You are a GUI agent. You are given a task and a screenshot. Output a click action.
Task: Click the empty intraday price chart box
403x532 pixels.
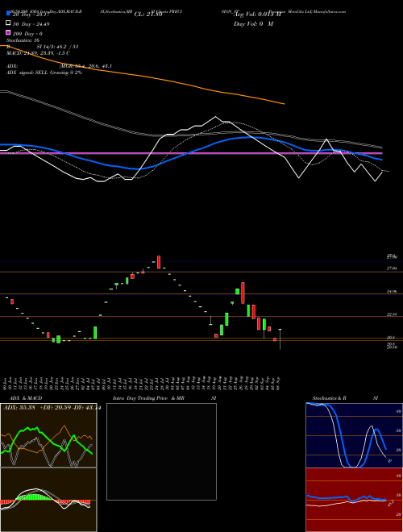pyautogui.click(x=161, y=451)
